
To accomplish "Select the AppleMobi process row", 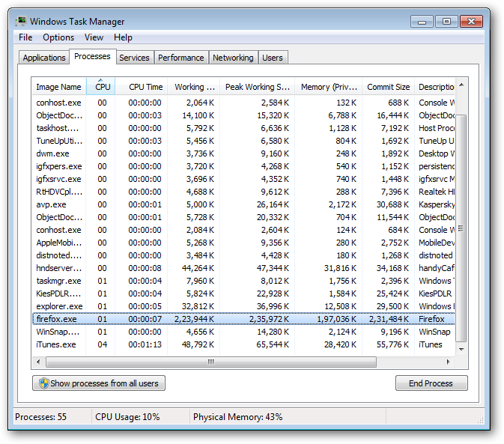I will pyautogui.click(x=243, y=243).
